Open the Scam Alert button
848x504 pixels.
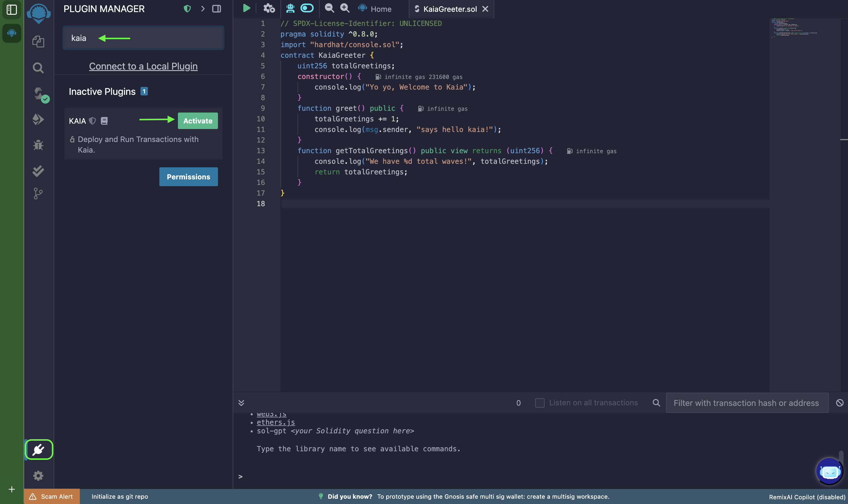(x=52, y=497)
